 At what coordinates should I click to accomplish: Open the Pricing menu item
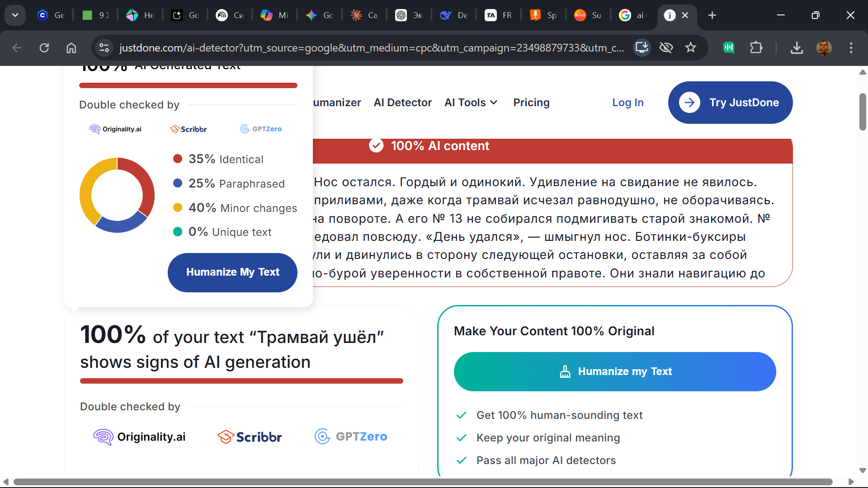pos(531,103)
